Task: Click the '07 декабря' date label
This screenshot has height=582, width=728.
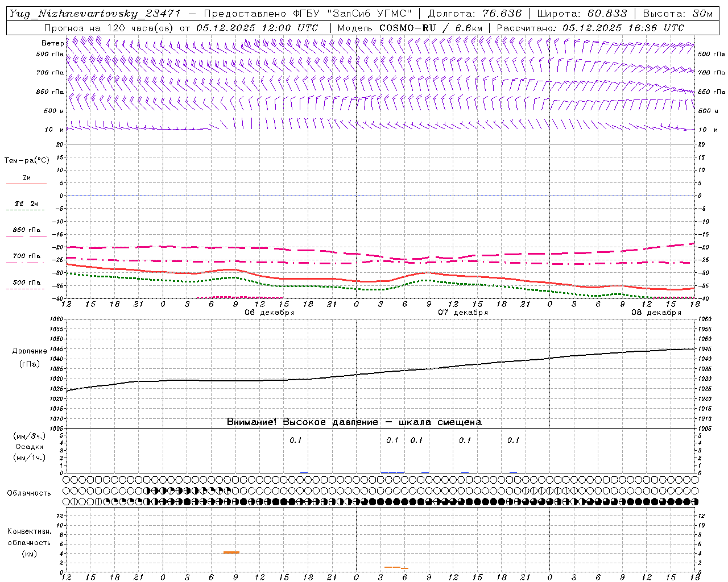Action: click(x=463, y=313)
